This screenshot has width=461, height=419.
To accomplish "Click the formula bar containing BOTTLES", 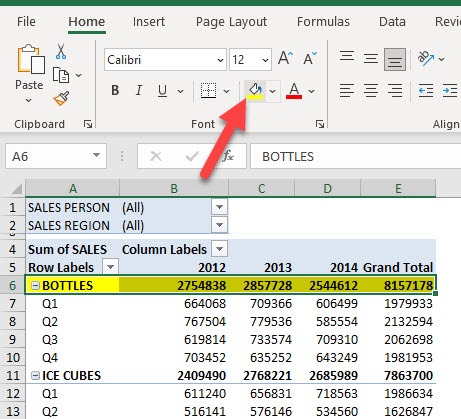I will [x=355, y=156].
